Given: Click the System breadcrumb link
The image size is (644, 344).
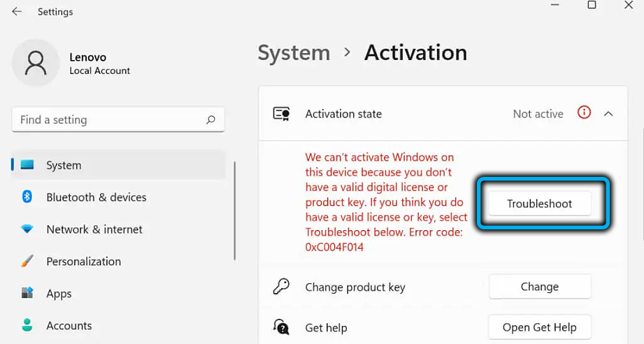Looking at the screenshot, I should point(294,53).
